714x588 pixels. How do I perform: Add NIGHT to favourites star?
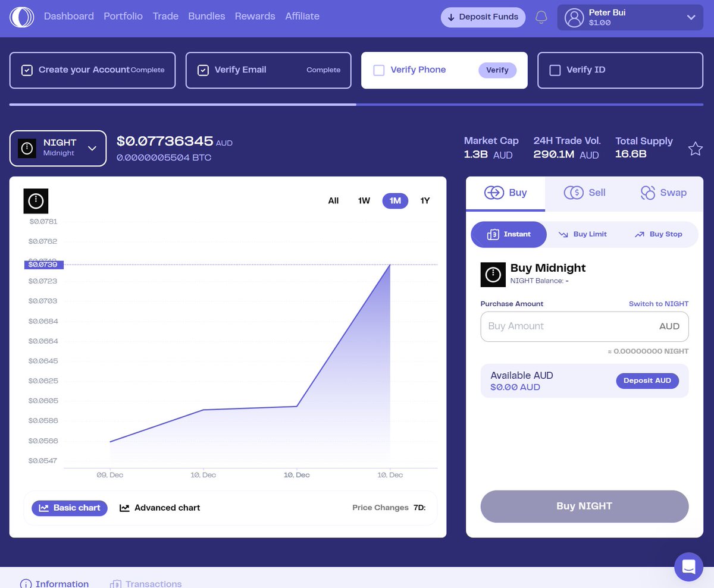click(695, 149)
